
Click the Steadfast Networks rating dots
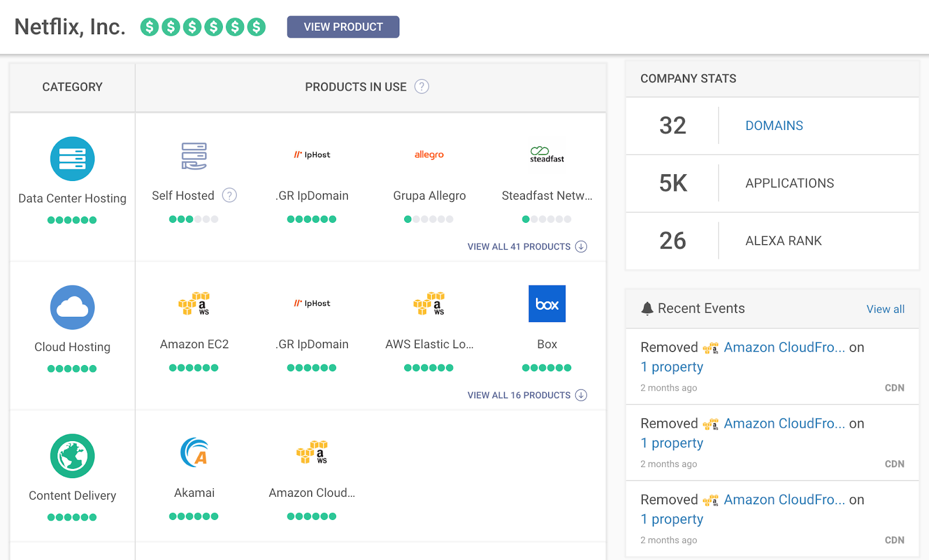point(547,219)
